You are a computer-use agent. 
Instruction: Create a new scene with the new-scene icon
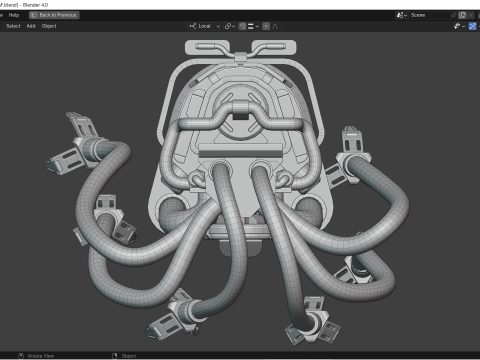462,15
